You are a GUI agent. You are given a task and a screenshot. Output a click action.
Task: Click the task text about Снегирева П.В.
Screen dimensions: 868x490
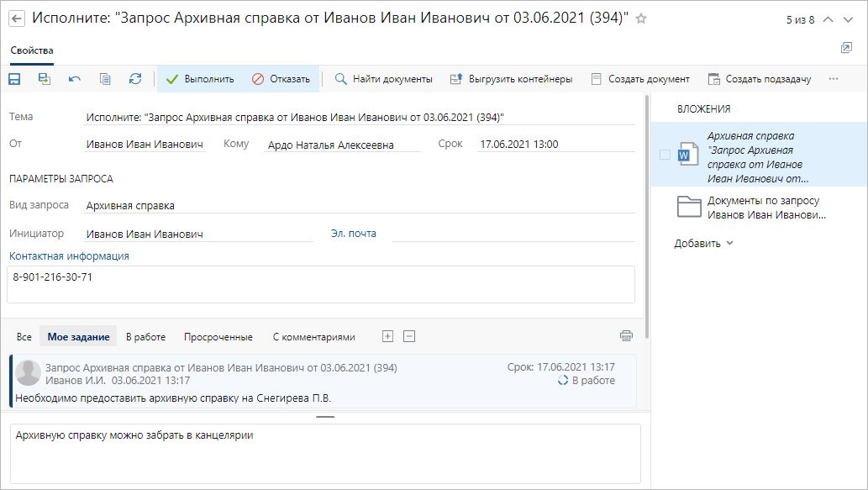point(173,398)
